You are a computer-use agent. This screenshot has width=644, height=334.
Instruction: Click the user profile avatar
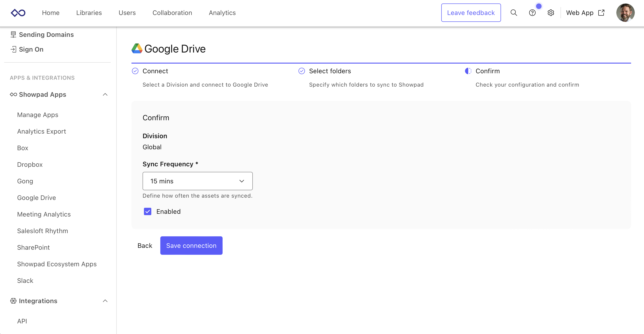point(625,13)
